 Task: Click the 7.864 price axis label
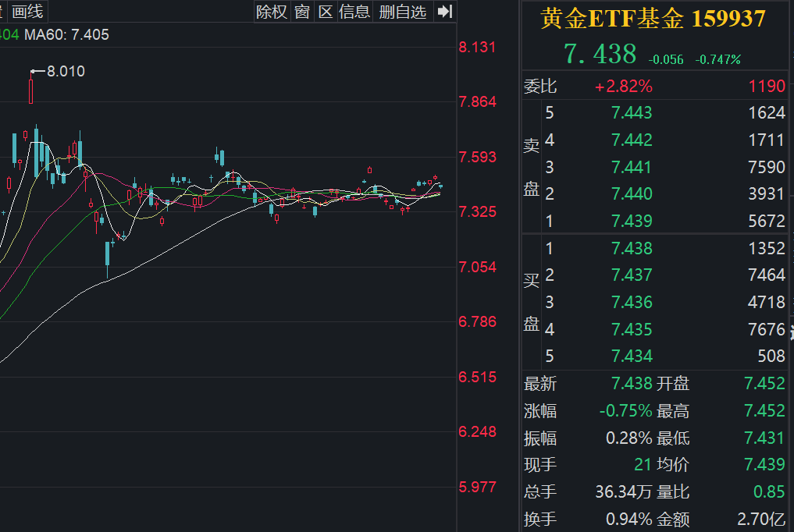click(477, 101)
